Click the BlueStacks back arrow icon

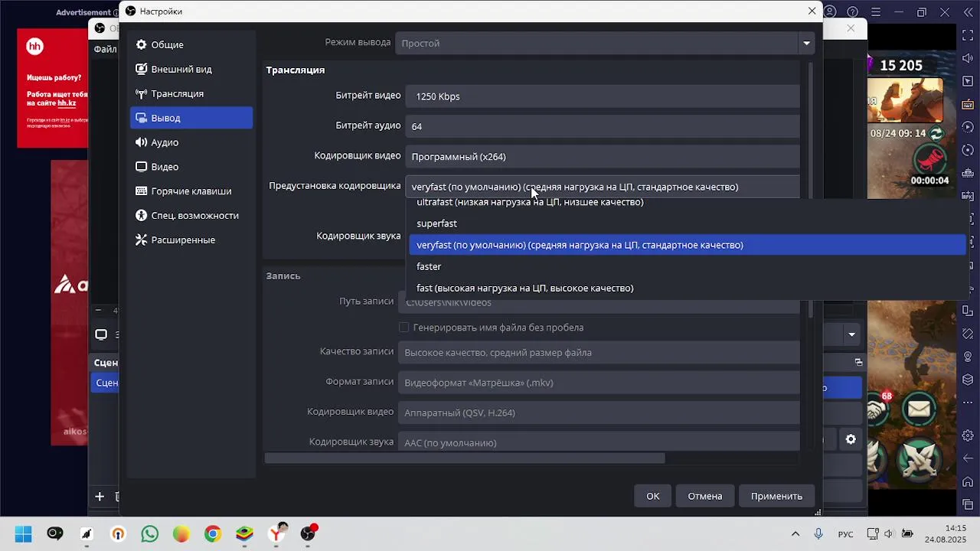pyautogui.click(x=969, y=458)
